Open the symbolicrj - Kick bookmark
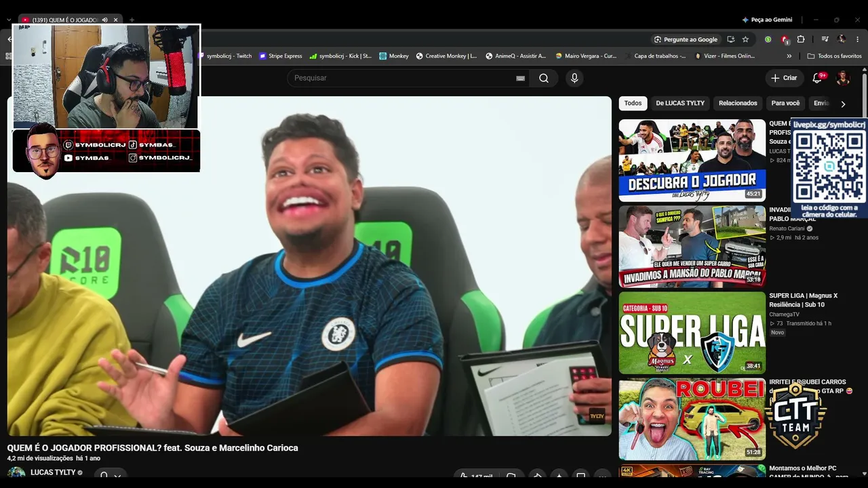 340,56
